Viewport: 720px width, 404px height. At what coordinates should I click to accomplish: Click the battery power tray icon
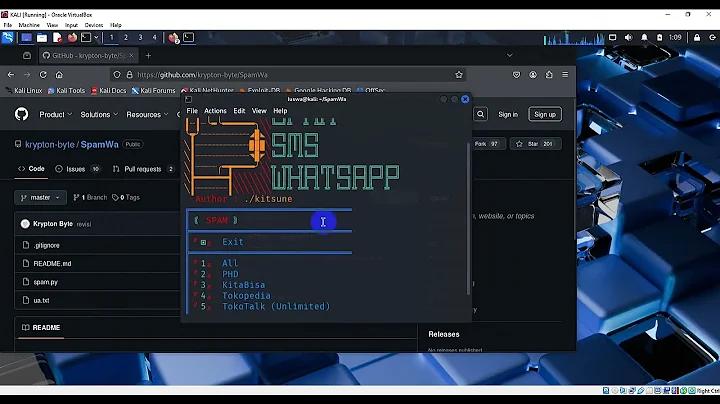pyautogui.click(x=659, y=38)
